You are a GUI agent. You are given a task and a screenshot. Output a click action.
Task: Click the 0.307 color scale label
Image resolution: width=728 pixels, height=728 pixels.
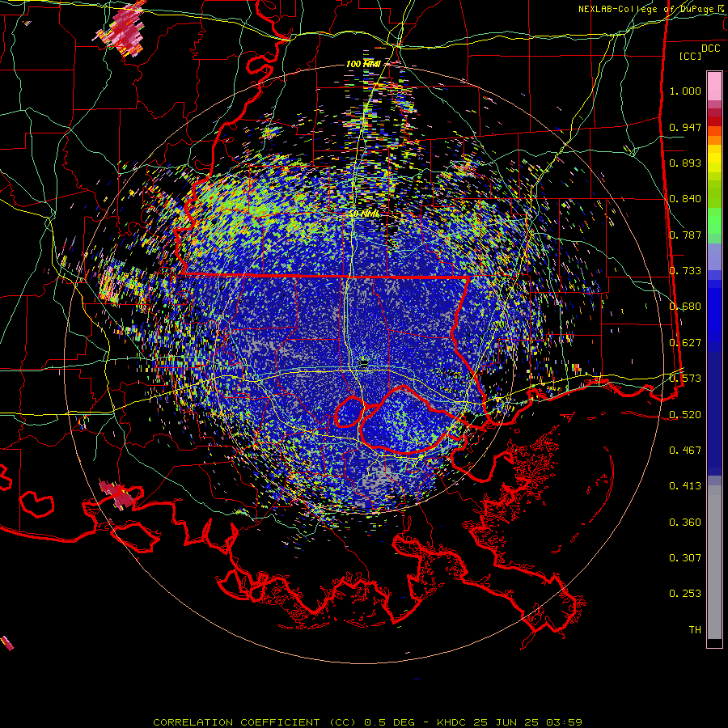click(x=685, y=557)
